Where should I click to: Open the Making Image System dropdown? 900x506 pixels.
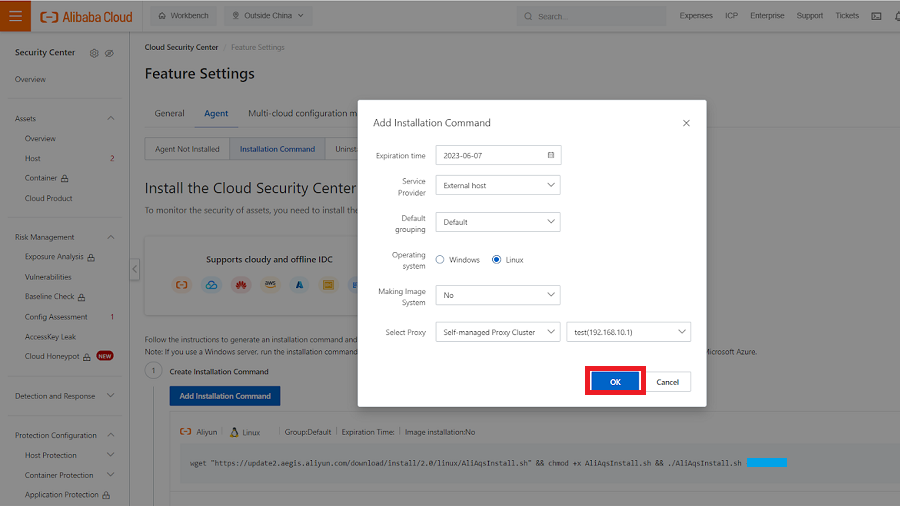(498, 295)
